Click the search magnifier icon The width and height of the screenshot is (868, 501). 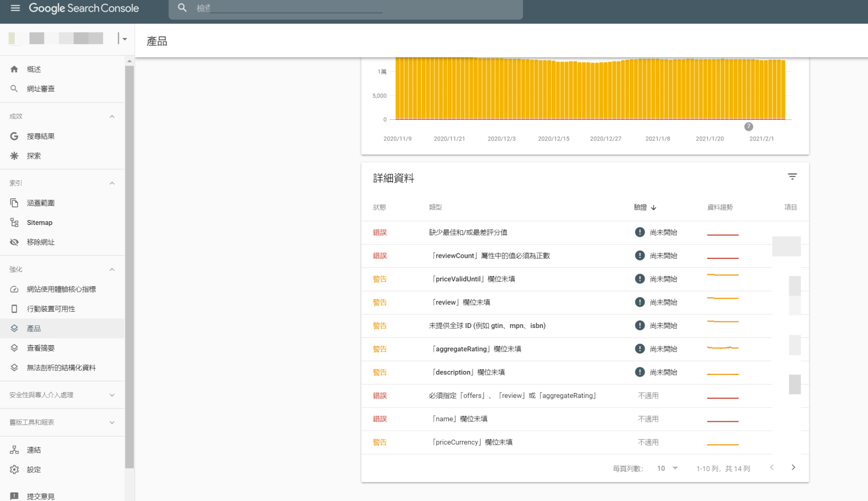[182, 8]
